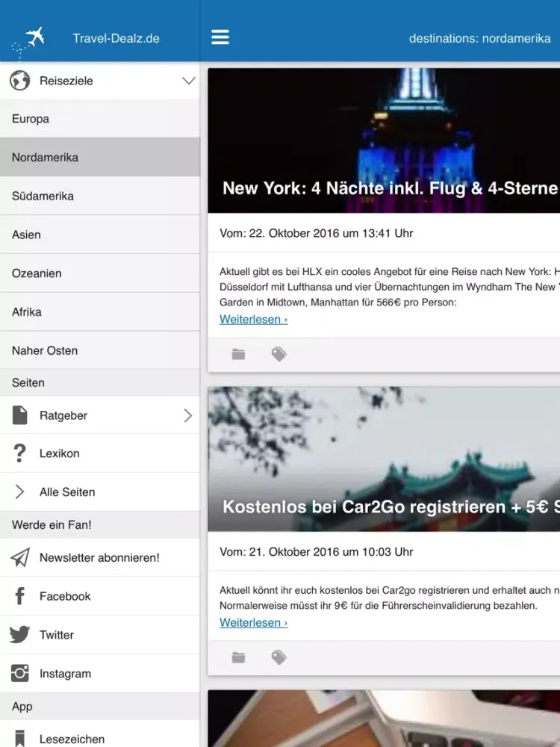Click the Twitter bird icon
This screenshot has width=560, height=747.
coord(19,634)
